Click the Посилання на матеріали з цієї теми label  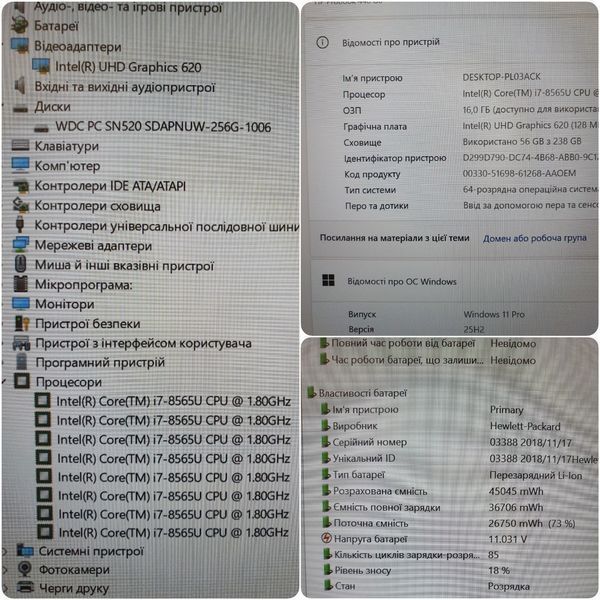tap(395, 238)
